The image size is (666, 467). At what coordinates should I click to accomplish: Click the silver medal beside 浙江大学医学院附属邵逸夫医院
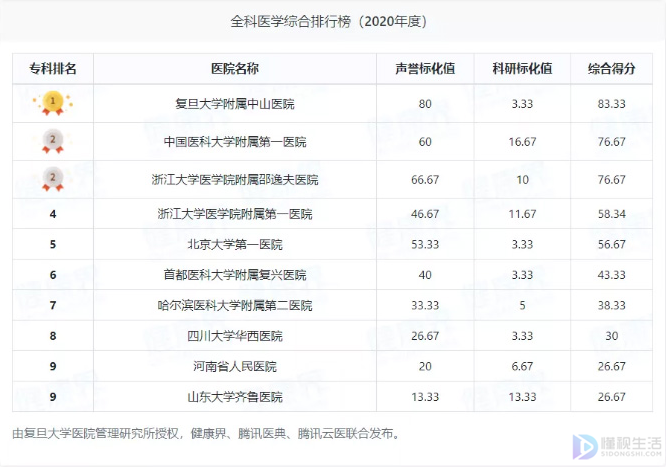[x=53, y=179]
